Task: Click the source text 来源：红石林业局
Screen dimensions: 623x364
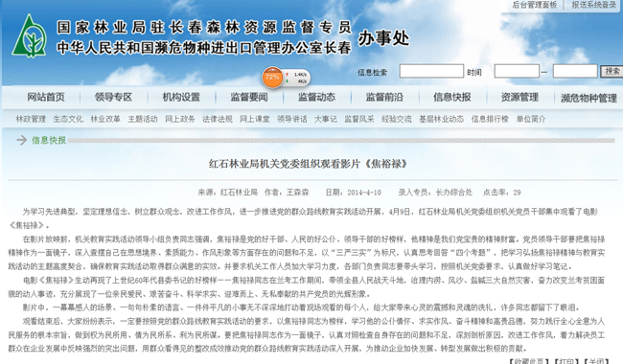Action: 228,193
